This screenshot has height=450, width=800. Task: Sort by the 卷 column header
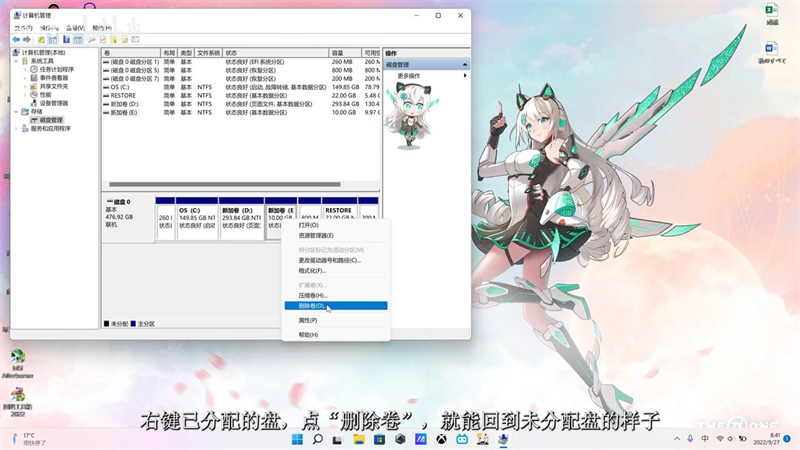(131, 53)
